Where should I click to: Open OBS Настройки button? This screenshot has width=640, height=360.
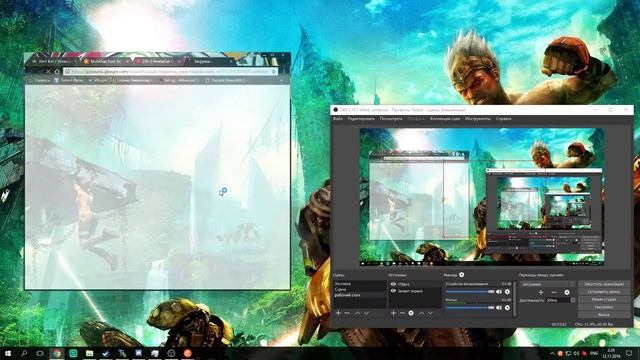click(x=604, y=307)
